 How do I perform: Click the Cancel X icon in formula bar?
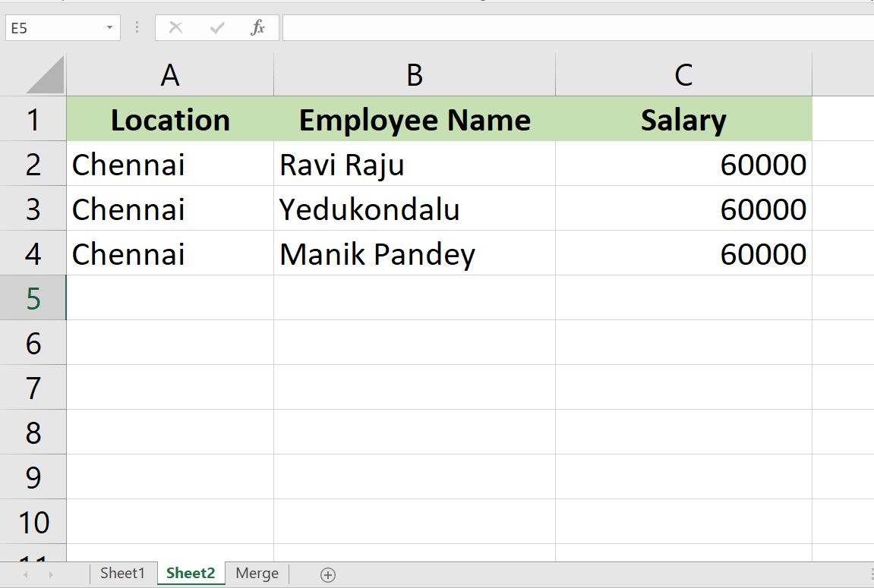coord(175,27)
